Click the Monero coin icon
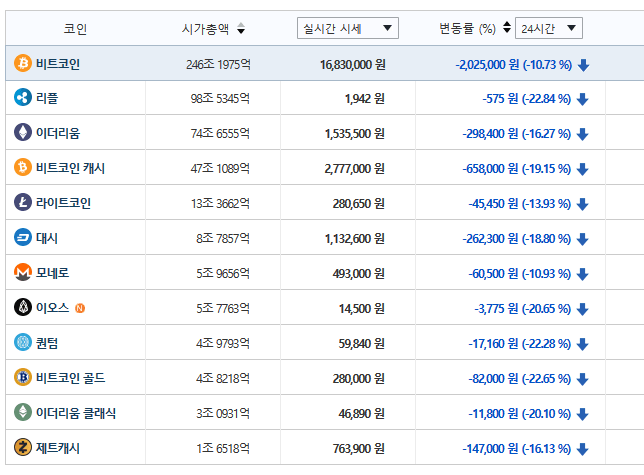 22,273
